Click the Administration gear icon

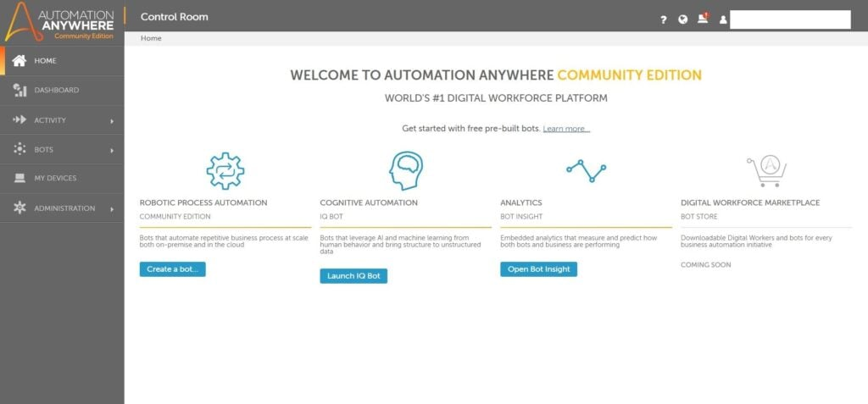pos(19,208)
